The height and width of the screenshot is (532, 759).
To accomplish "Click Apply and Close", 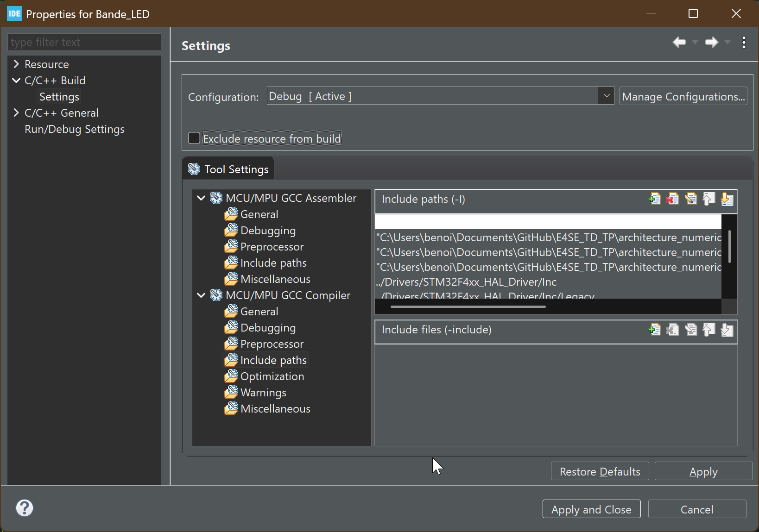I will [591, 509].
